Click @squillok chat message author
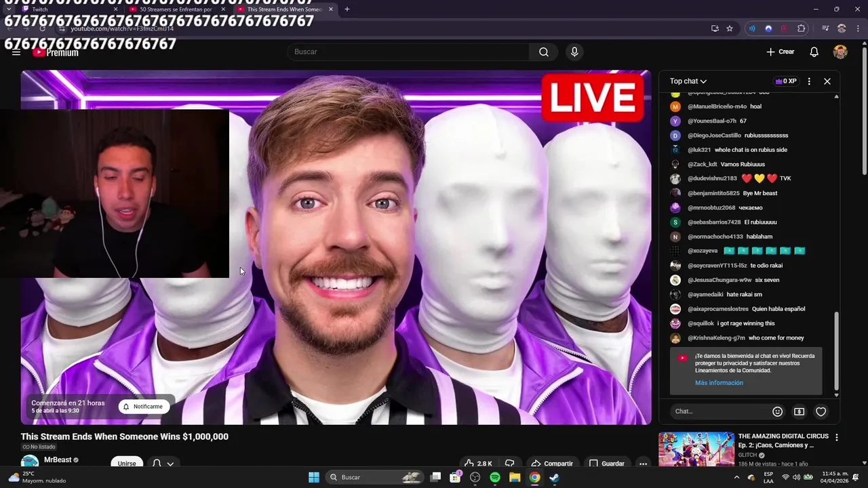 click(701, 324)
